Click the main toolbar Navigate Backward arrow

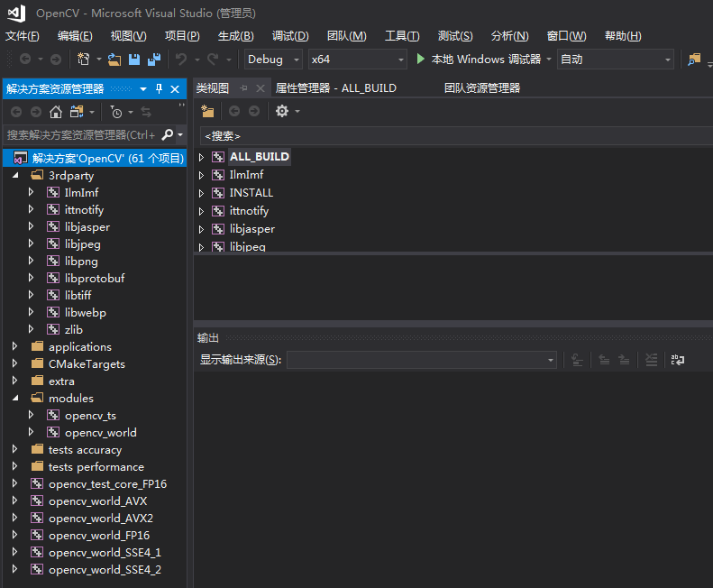coord(25,60)
